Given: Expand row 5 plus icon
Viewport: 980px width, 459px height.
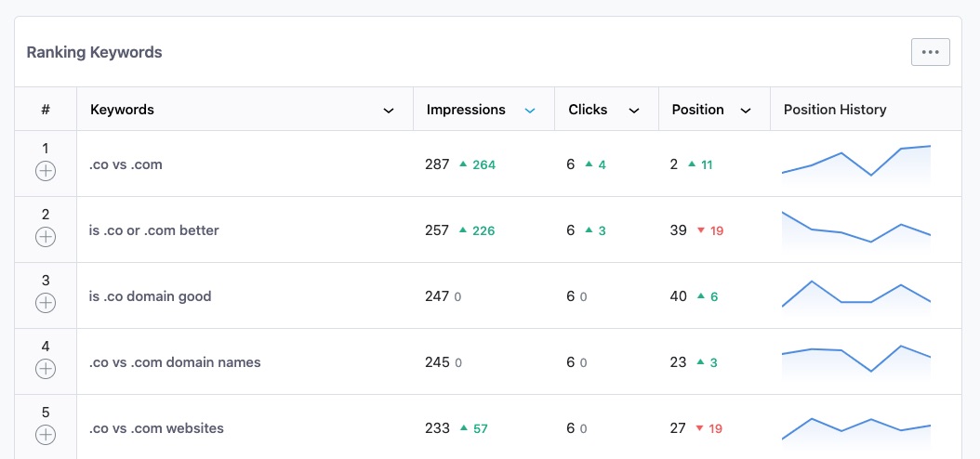Looking at the screenshot, I should [45, 435].
